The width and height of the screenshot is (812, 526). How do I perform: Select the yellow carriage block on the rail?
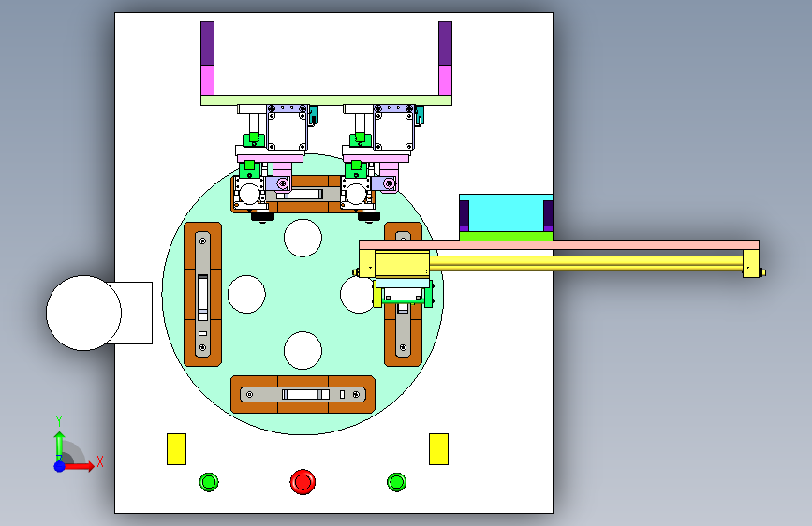(403, 264)
